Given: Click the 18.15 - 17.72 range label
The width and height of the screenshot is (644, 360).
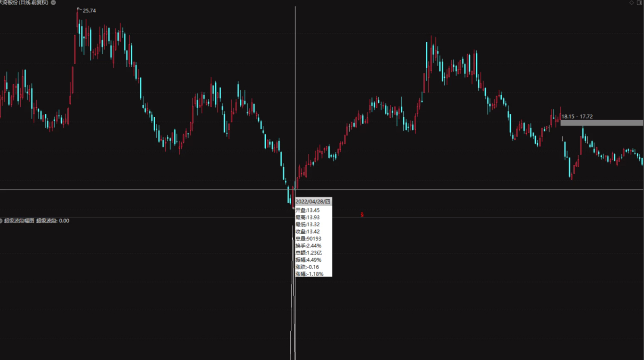Looking at the screenshot, I should [x=577, y=116].
